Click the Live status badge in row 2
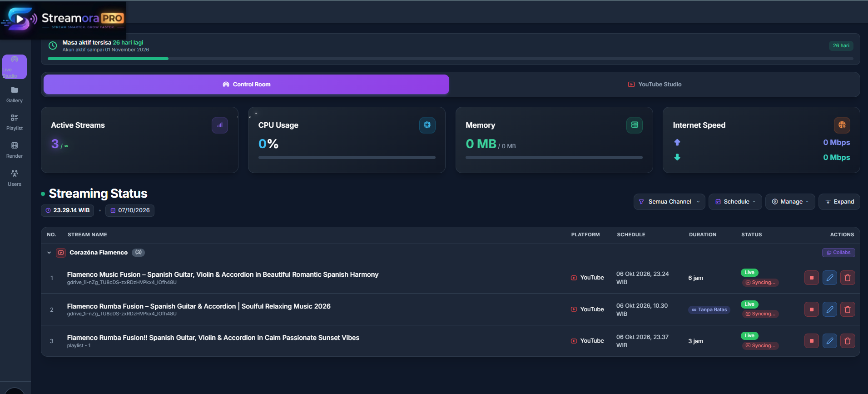 [x=749, y=304]
